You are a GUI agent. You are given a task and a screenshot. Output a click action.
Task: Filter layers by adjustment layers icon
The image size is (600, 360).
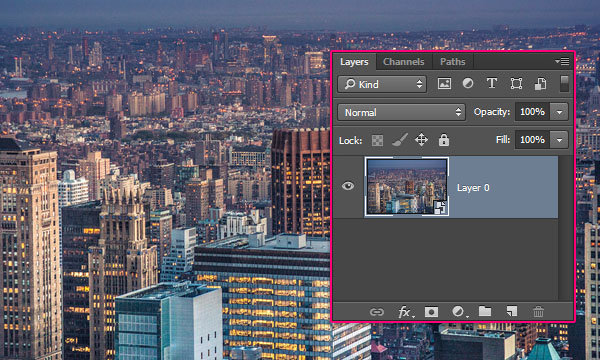tap(468, 83)
